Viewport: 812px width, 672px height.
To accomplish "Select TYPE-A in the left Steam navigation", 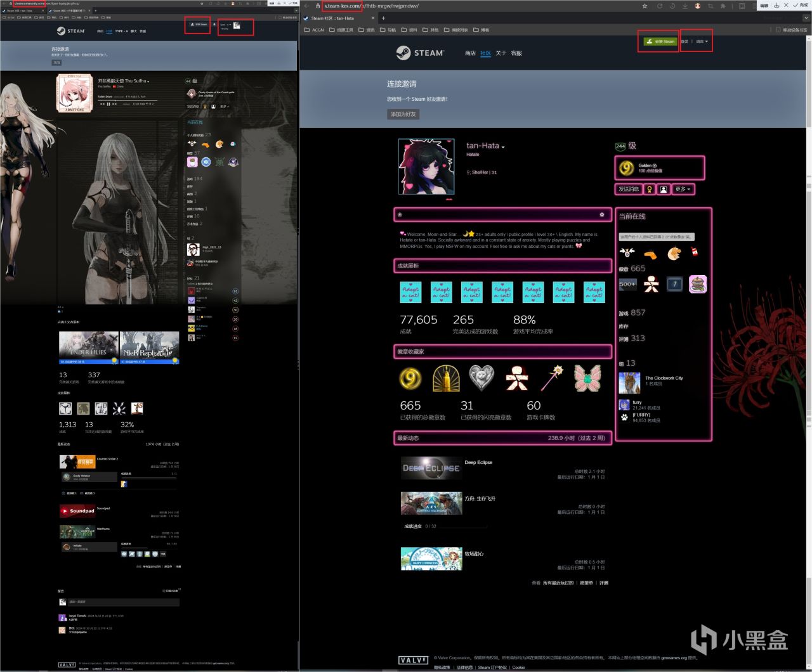I will pyautogui.click(x=121, y=31).
